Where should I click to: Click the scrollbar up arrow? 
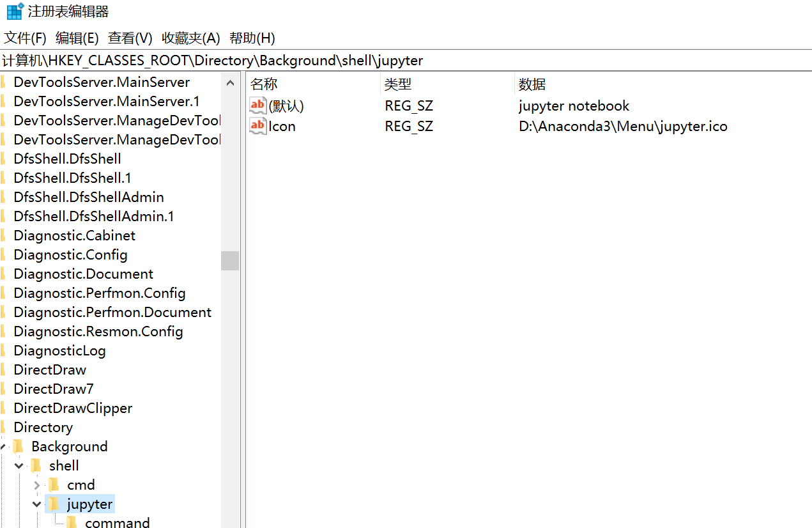coord(230,82)
